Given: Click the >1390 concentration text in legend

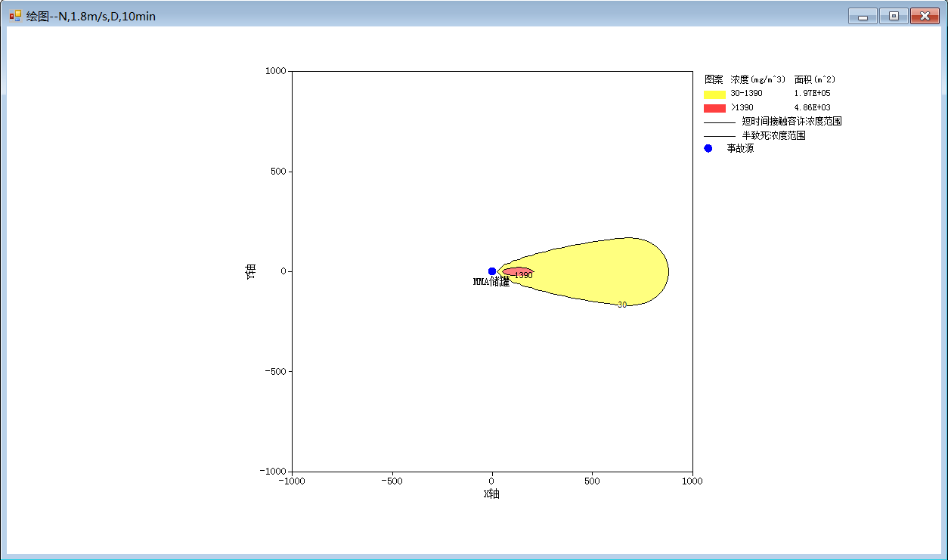Looking at the screenshot, I should pyautogui.click(x=742, y=108).
